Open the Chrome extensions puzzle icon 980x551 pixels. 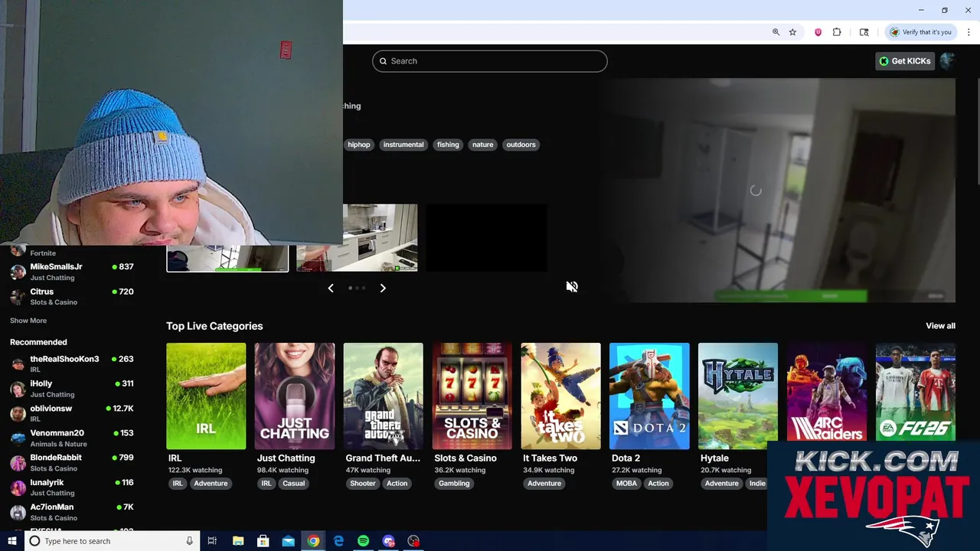[837, 32]
